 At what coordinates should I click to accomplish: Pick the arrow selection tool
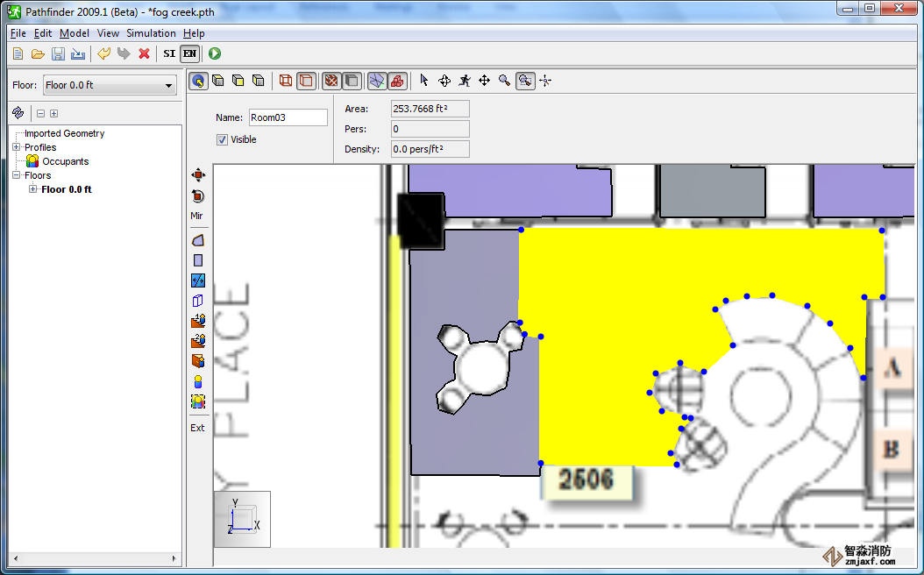[x=424, y=81]
